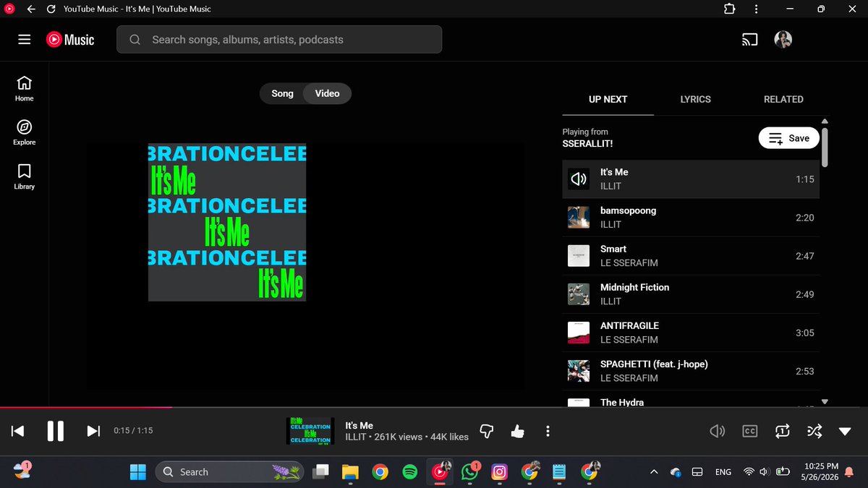Play bamsopoong from the queue
This screenshot has width=868, height=488.
coord(691,218)
